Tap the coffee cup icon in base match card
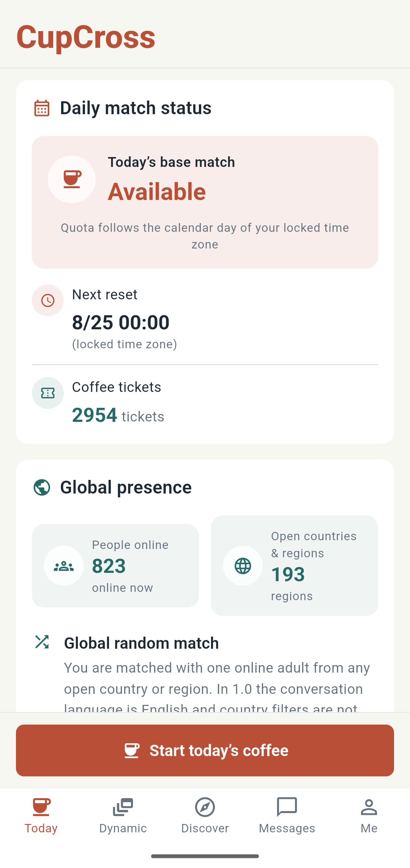Image resolution: width=410 pixels, height=868 pixels. 72,179
